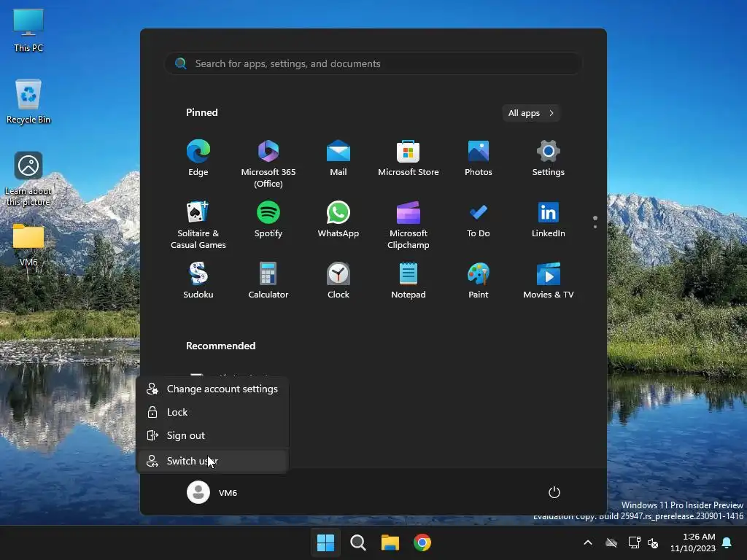747x560 pixels.
Task: Go to next page of pinned apps
Action: [595, 226]
